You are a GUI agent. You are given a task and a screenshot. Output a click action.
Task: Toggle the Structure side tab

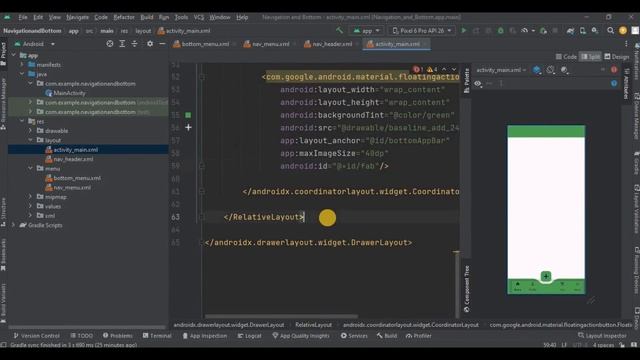pos(3,212)
